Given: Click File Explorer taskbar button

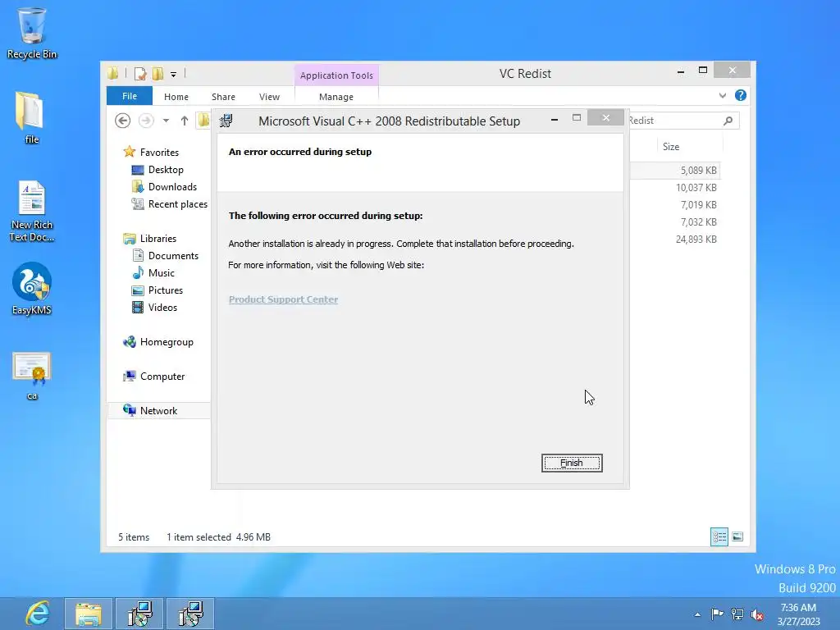Looking at the screenshot, I should click(x=89, y=614).
